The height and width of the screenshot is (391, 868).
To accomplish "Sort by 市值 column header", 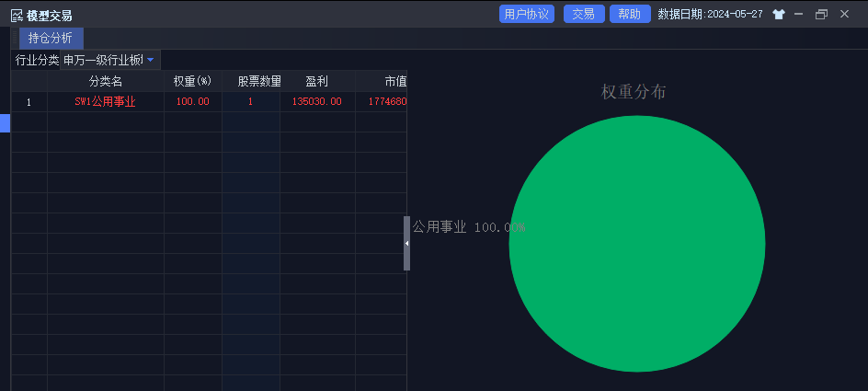I will [x=382, y=81].
